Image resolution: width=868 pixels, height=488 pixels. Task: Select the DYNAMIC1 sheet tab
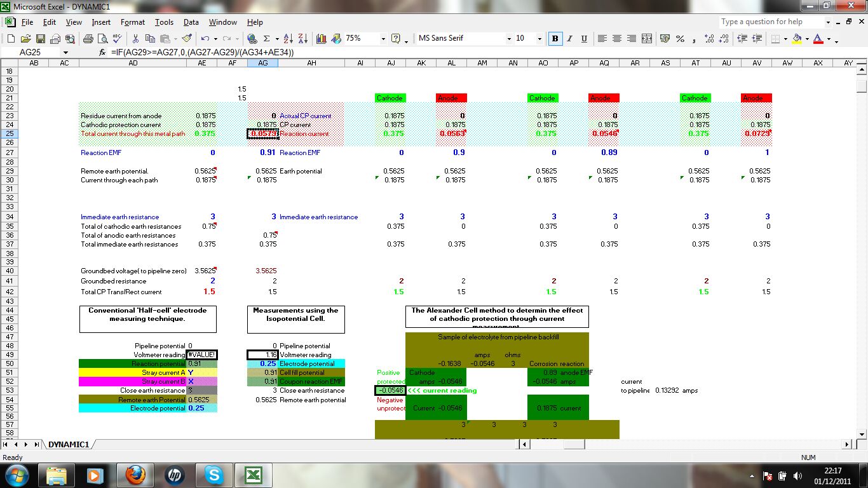(x=68, y=444)
